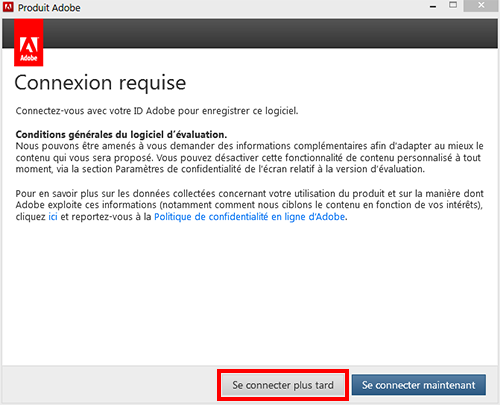
Task: Click the "Connectez-vous avec votre ID Adobe" sentence
Action: tap(157, 111)
